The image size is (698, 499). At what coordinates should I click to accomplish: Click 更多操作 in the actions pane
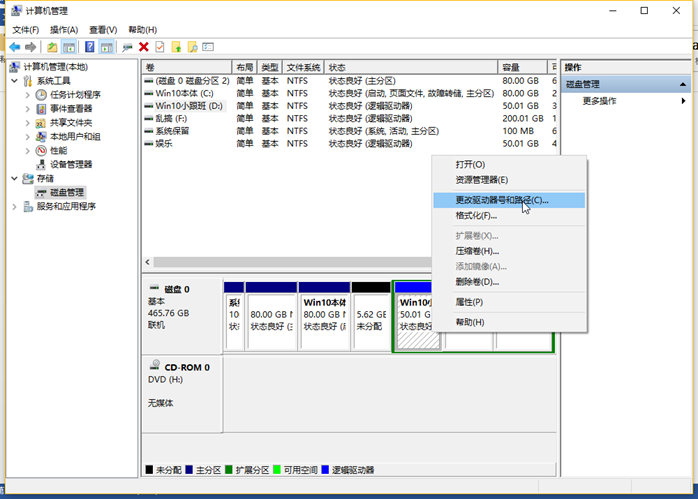(599, 101)
